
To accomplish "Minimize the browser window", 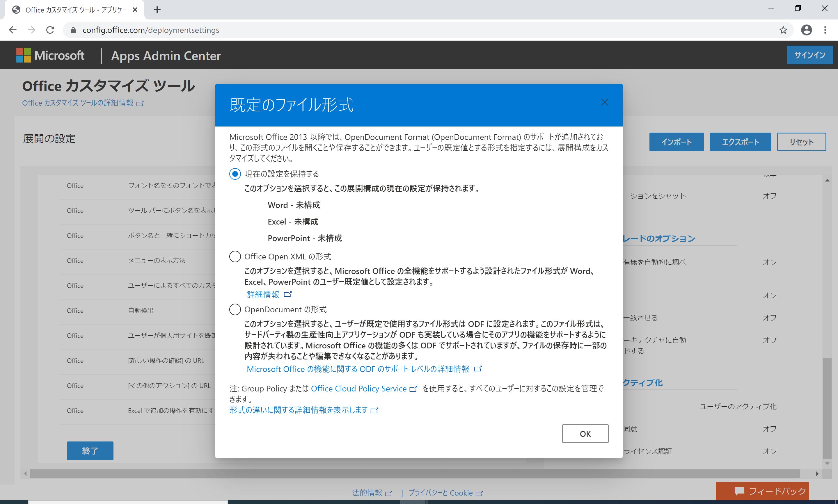I will [771, 8].
